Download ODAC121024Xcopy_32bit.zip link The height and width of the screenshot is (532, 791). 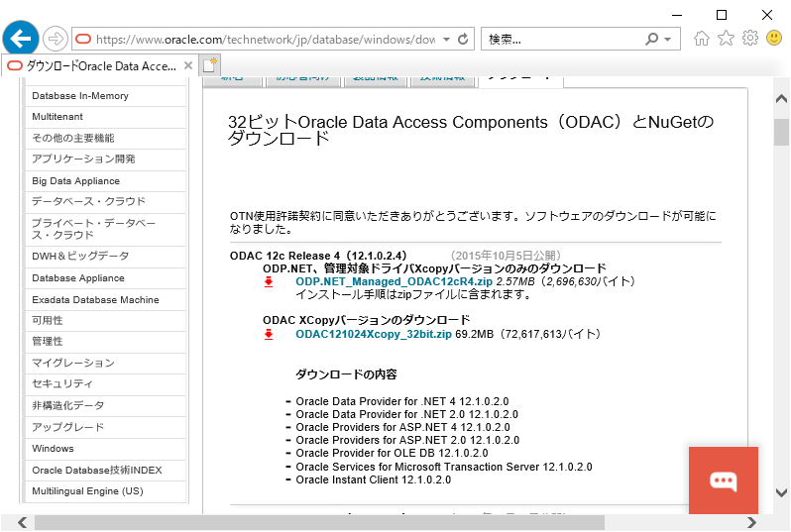[x=374, y=334]
